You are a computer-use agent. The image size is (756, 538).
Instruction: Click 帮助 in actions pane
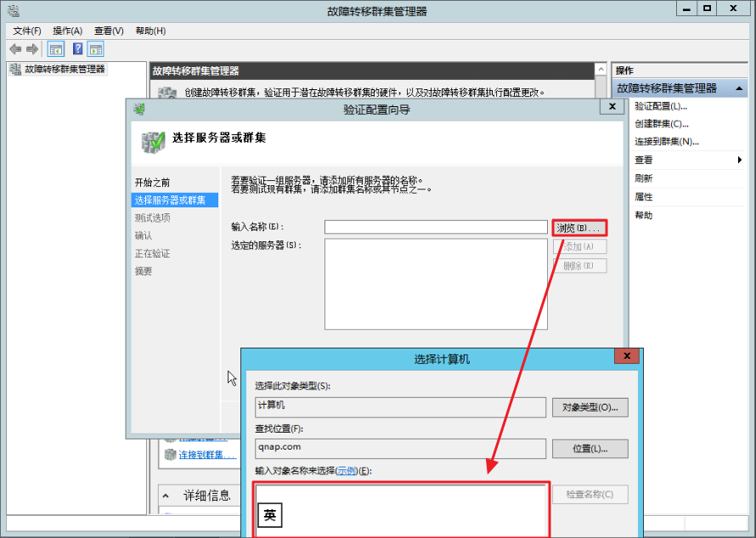coord(644,215)
